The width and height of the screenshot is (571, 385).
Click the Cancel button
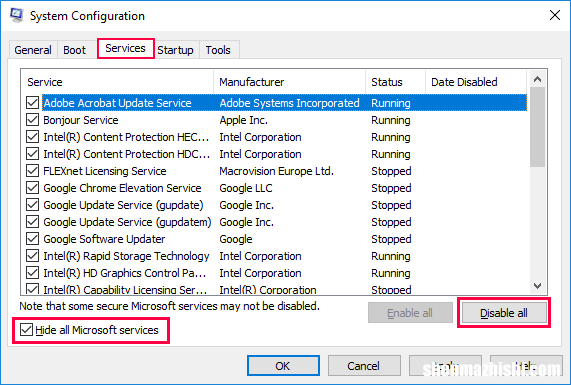[364, 366]
